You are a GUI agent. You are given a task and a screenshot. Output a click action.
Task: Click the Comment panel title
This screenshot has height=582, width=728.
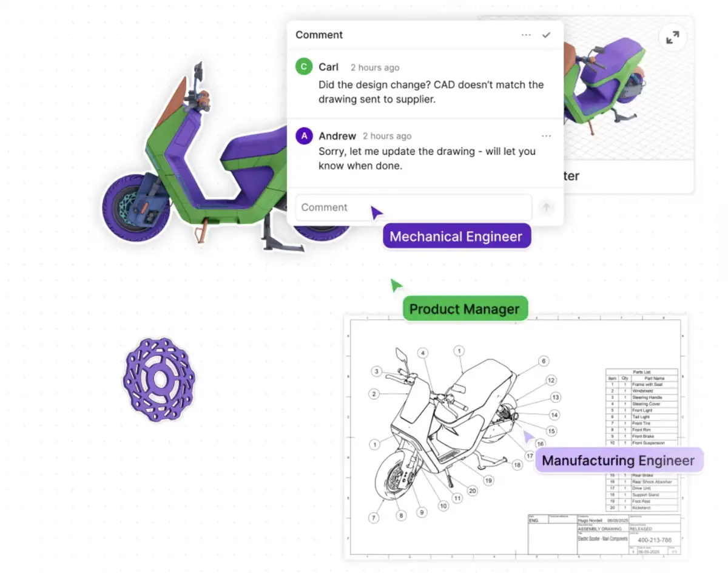[319, 35]
